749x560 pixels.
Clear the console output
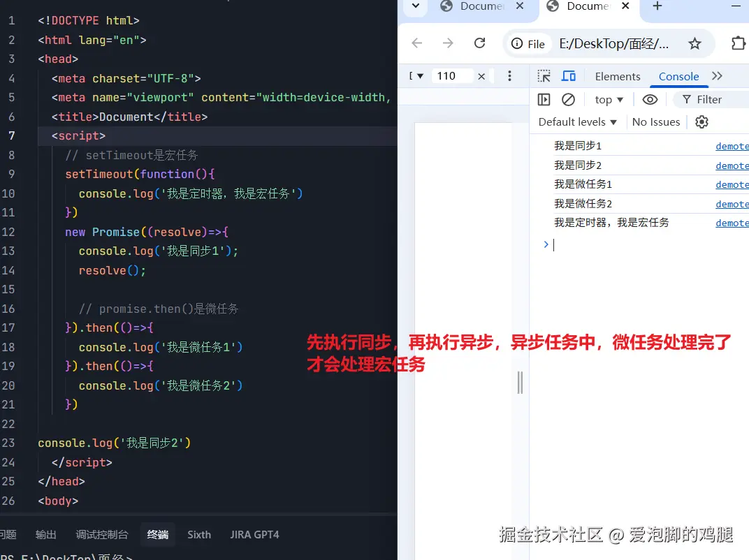coord(568,99)
